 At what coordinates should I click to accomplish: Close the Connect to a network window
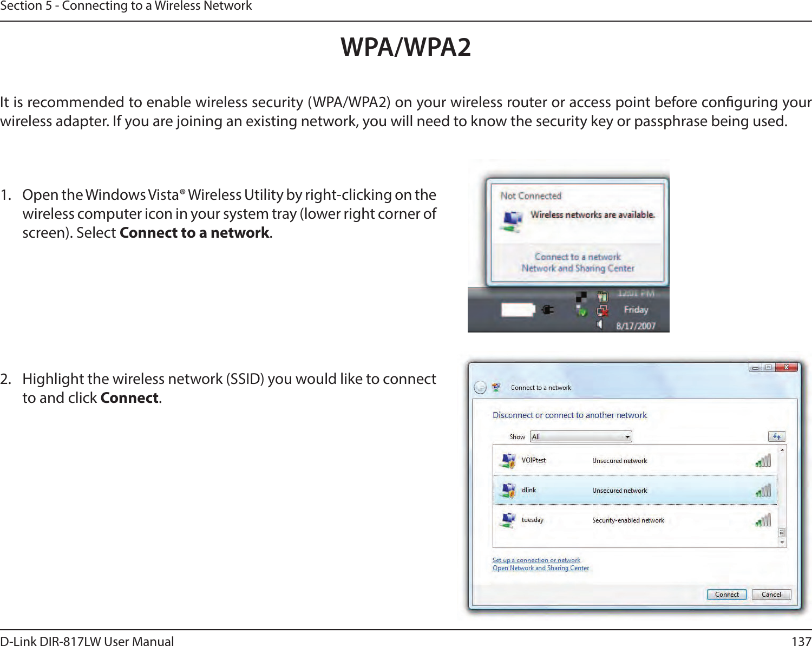(x=787, y=368)
